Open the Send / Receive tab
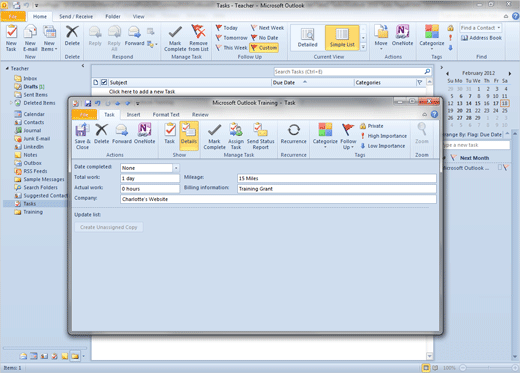Screen dimensions: 520x373 pos(76,16)
